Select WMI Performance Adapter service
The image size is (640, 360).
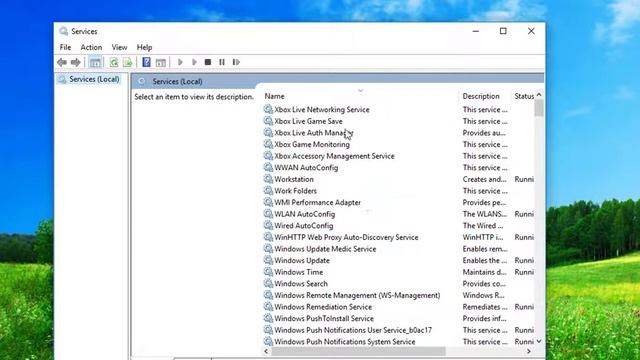317,202
